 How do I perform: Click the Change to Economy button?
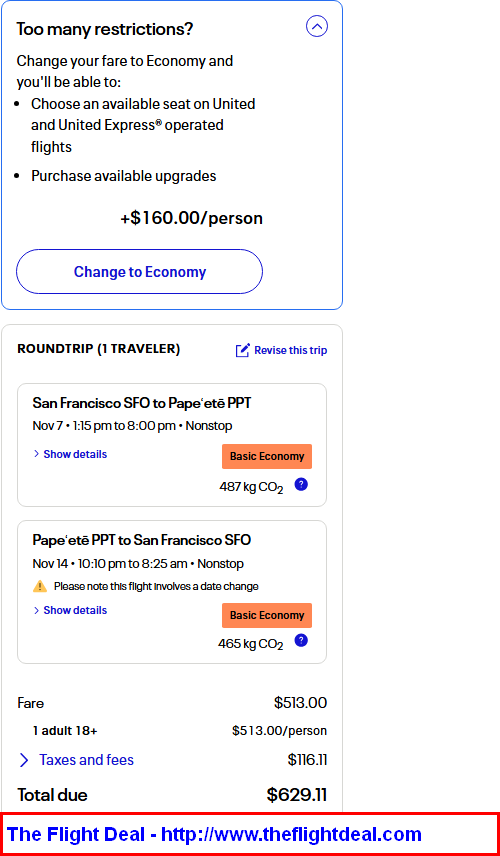pyautogui.click(x=140, y=272)
